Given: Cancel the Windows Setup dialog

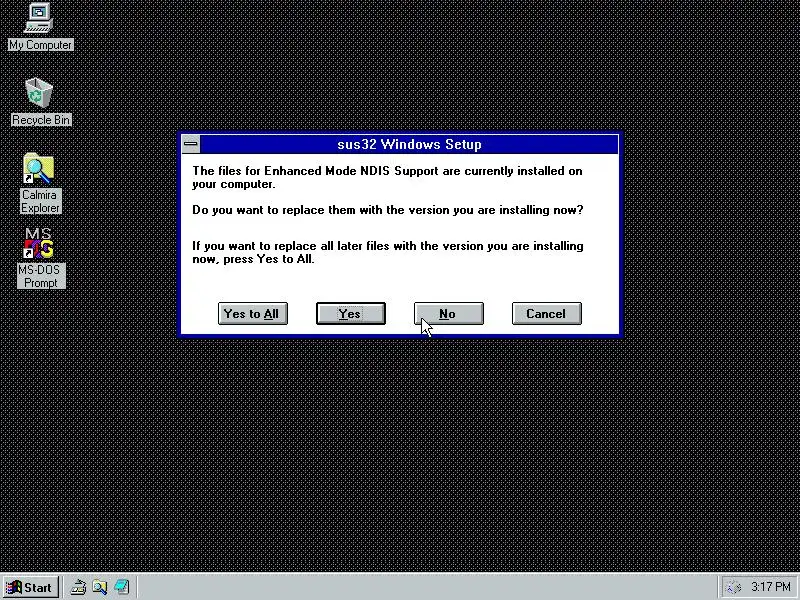Looking at the screenshot, I should coord(546,313).
